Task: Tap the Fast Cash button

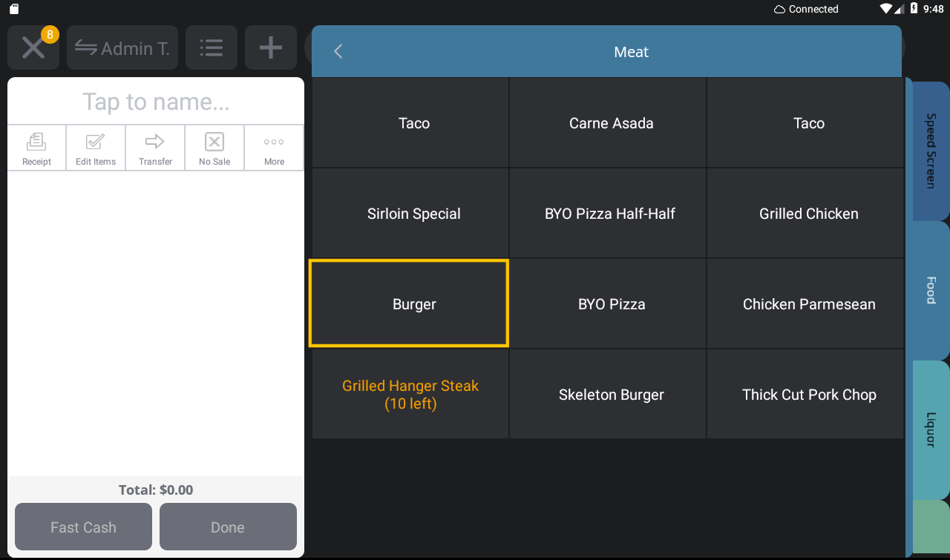Action: tap(83, 527)
